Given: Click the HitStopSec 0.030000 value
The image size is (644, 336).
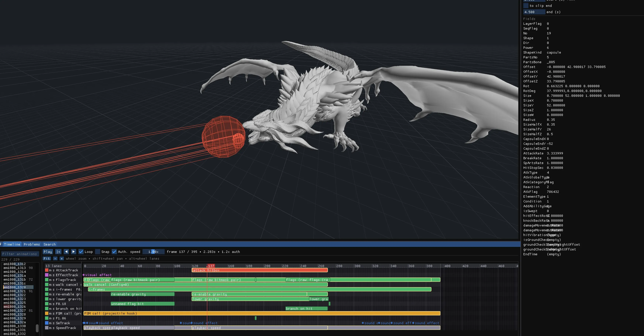Looking at the screenshot, I should pyautogui.click(x=555, y=168).
